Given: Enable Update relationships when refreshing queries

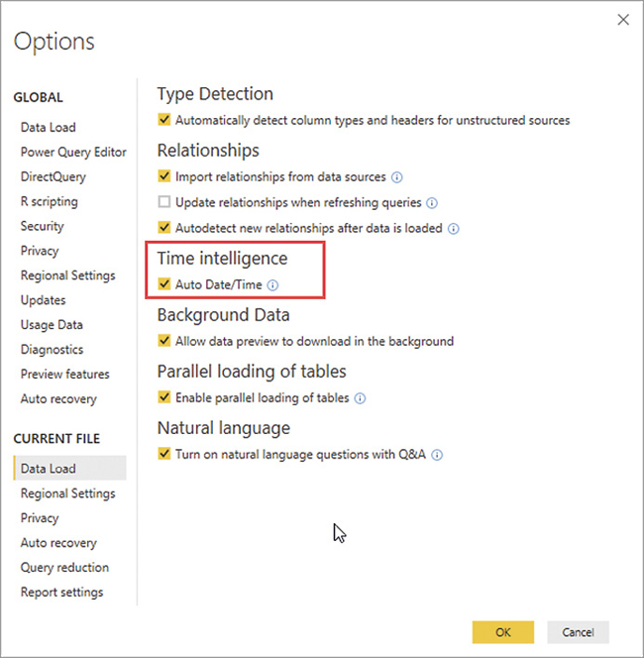Looking at the screenshot, I should point(164,202).
